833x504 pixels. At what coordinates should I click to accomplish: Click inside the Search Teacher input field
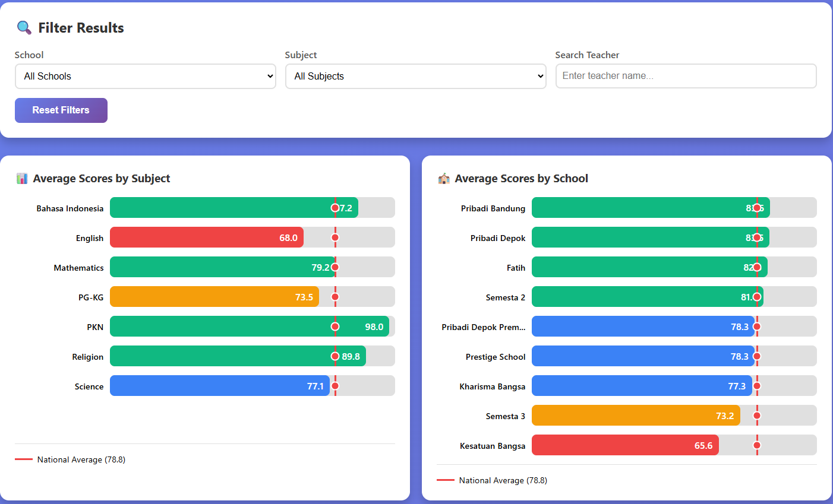click(686, 76)
